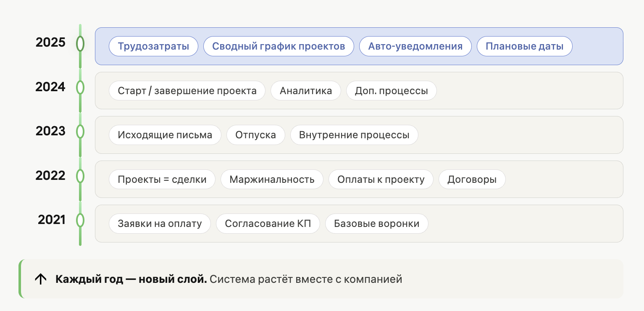Select the Проекты = сделки chip
This screenshot has height=311, width=644.
[x=162, y=179]
